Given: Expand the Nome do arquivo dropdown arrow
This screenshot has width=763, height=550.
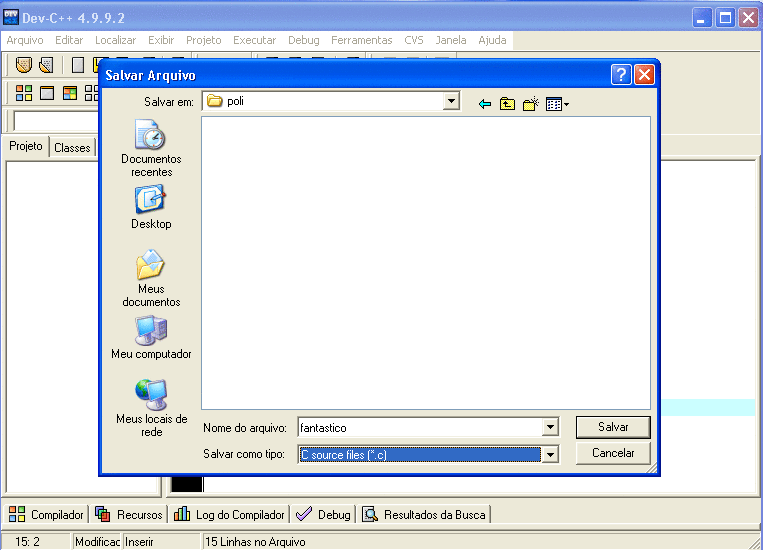Looking at the screenshot, I should [549, 428].
